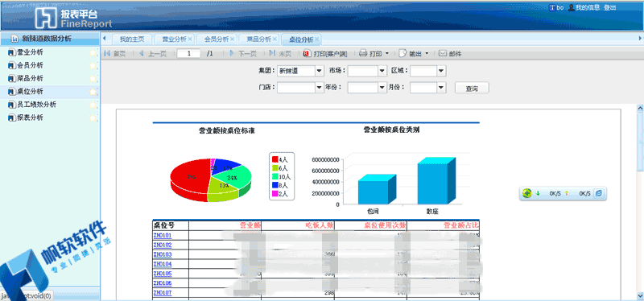Toggle favorite star next to 会员分析
The image size is (644, 301).
tap(93, 66)
